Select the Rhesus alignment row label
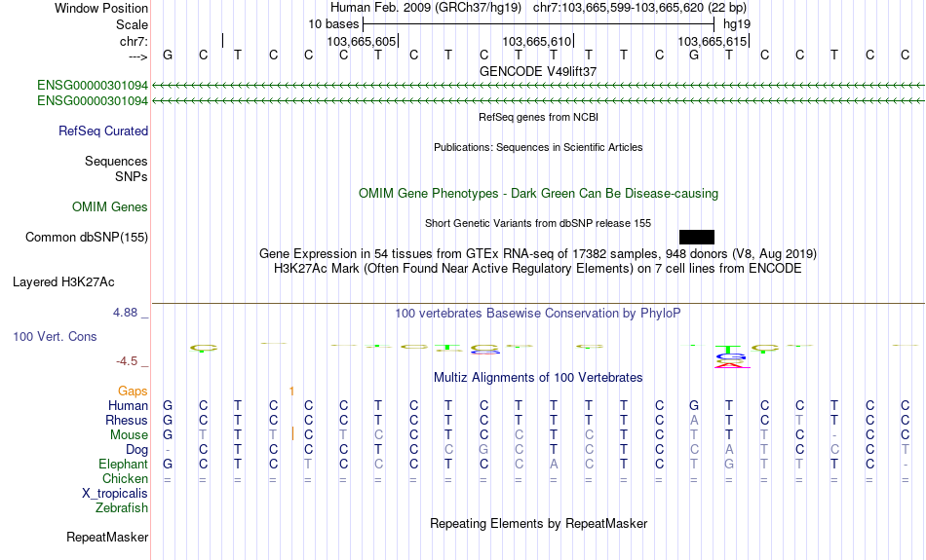Screen dimensions: 926x560 point(127,420)
